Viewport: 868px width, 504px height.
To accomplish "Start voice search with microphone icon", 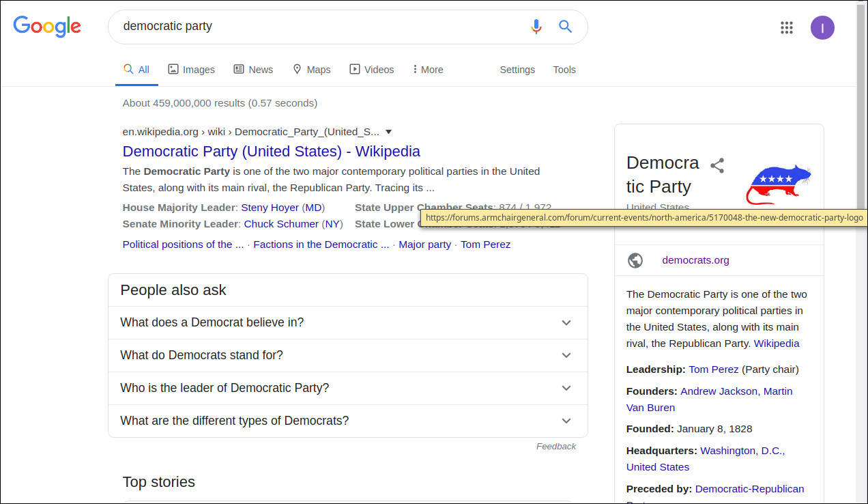I will [536, 27].
